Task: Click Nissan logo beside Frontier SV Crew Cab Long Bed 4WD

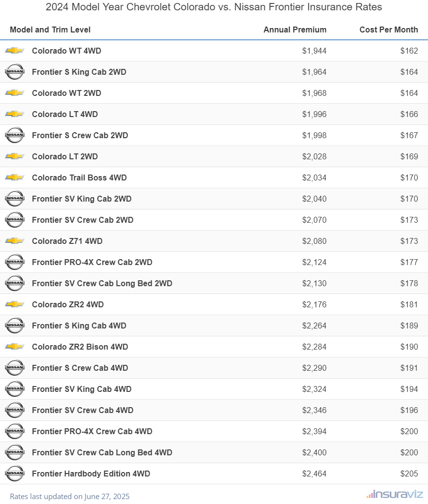Action: coord(15,452)
